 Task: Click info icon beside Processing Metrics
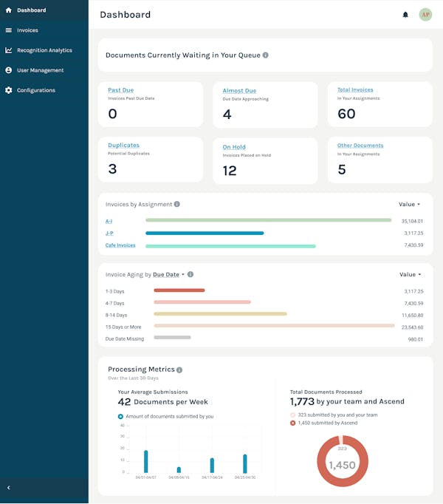179,370
